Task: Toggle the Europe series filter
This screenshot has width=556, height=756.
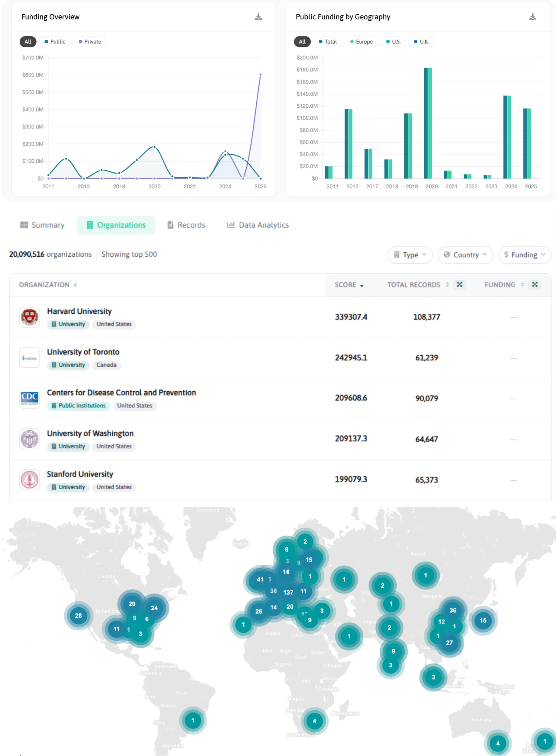Action: 361,42
